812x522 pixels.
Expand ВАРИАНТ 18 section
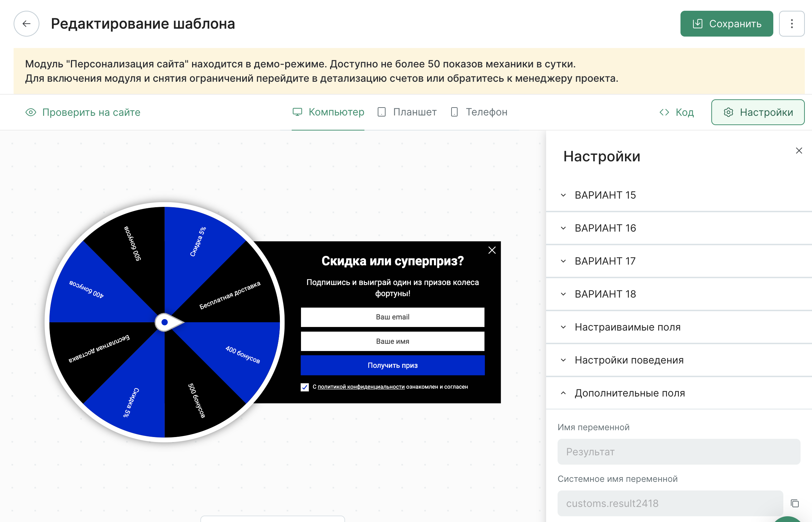click(679, 294)
